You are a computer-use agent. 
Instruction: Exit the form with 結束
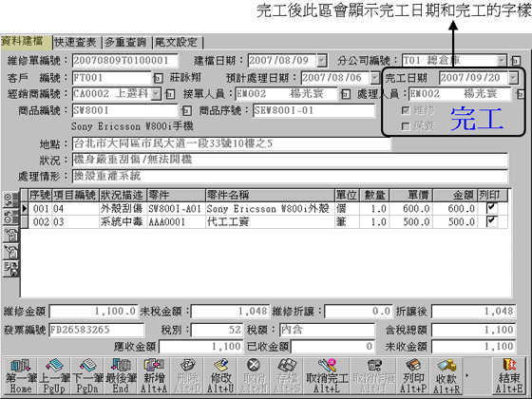coord(509,376)
